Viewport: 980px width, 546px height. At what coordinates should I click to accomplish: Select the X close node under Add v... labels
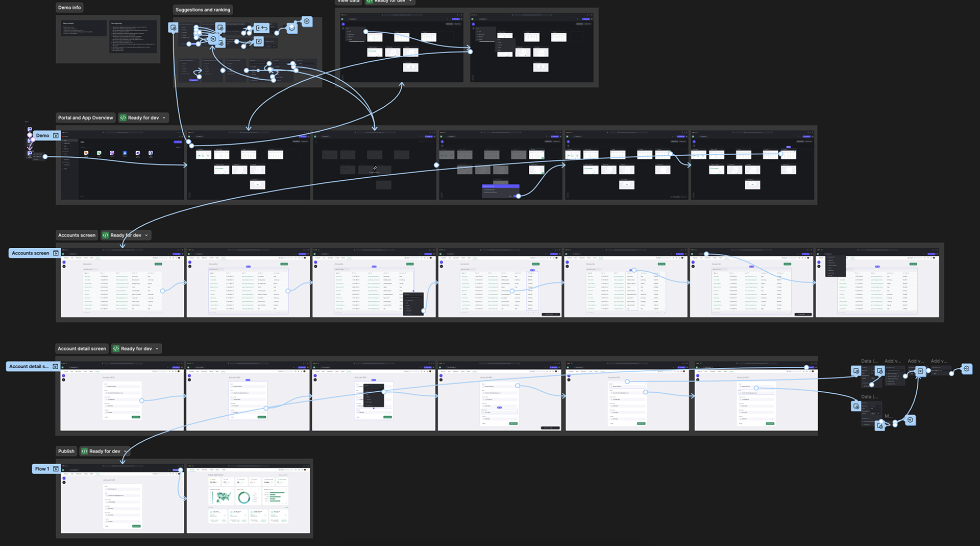tap(920, 371)
